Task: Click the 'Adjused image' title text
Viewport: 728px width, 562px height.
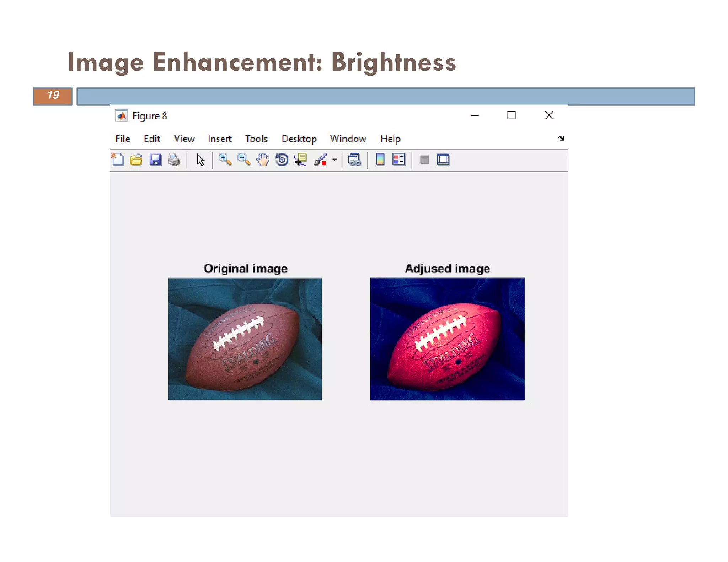Action: pos(447,269)
